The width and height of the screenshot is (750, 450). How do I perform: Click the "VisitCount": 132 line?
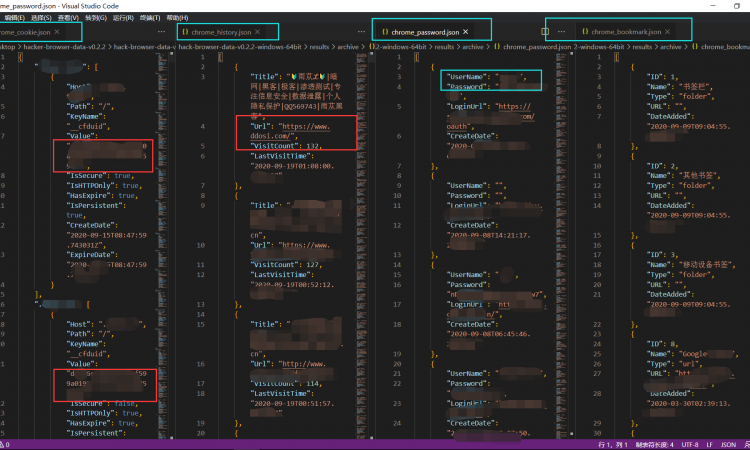(x=286, y=146)
